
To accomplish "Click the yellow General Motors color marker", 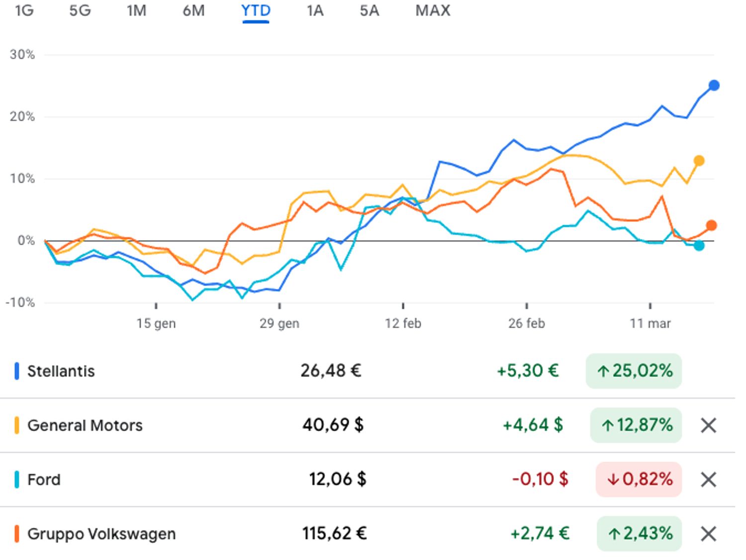I will pos(16,425).
